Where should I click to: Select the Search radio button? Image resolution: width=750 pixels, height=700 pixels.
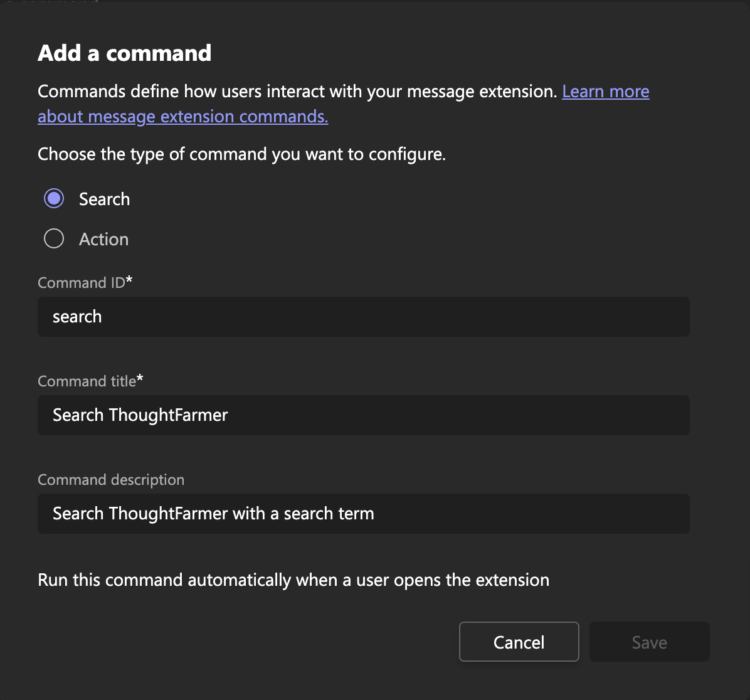54,199
